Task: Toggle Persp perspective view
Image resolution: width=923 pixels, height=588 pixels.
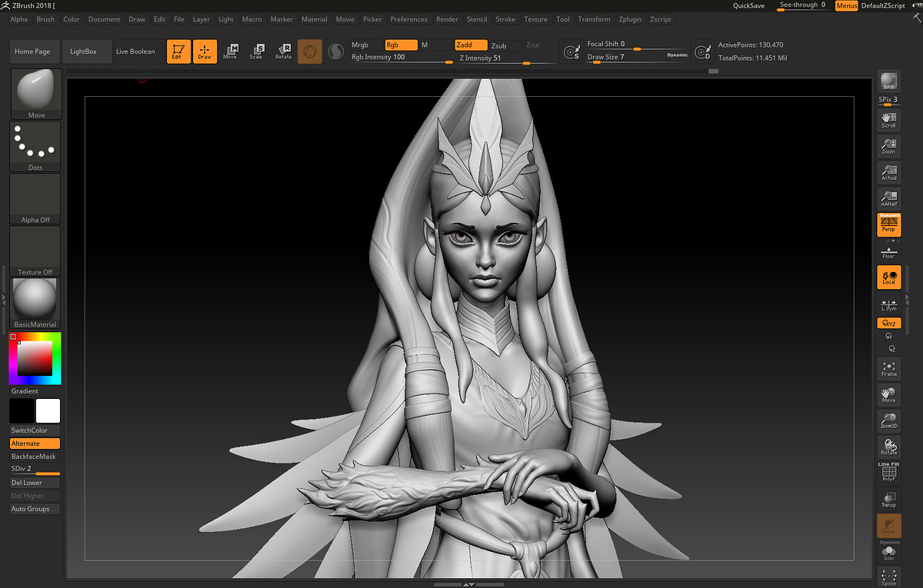Action: click(x=889, y=224)
